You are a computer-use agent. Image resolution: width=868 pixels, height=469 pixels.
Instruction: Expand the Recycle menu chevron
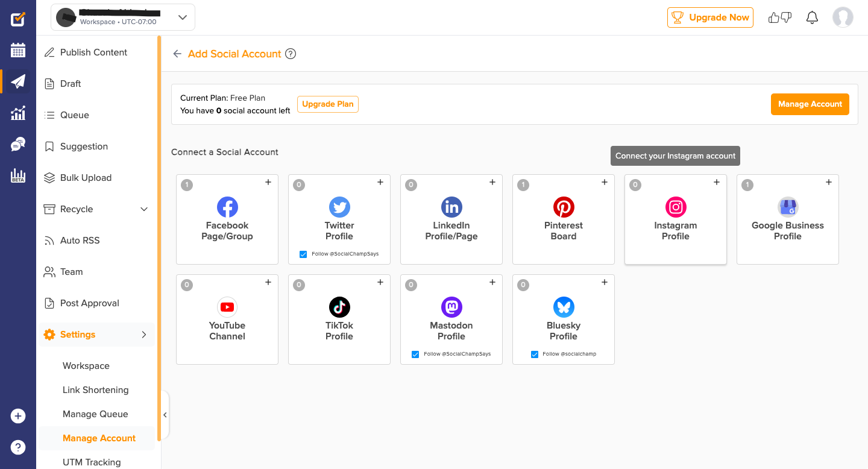[x=144, y=209]
